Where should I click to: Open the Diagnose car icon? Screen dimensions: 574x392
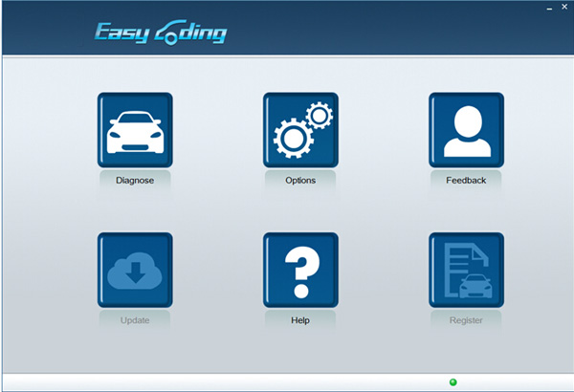(x=135, y=130)
